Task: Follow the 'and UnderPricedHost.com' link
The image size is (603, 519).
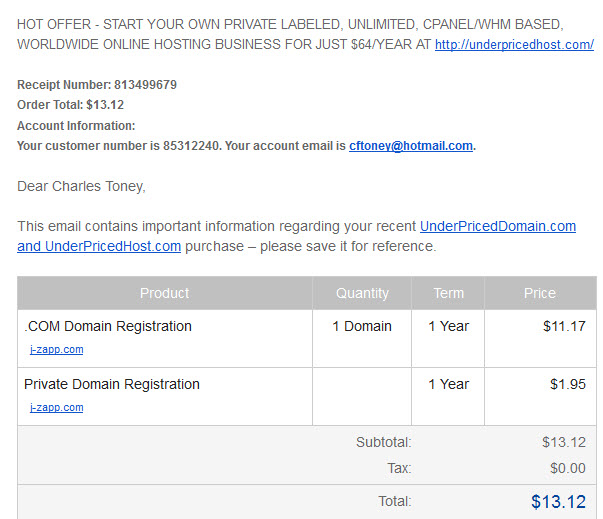Action: coord(99,246)
